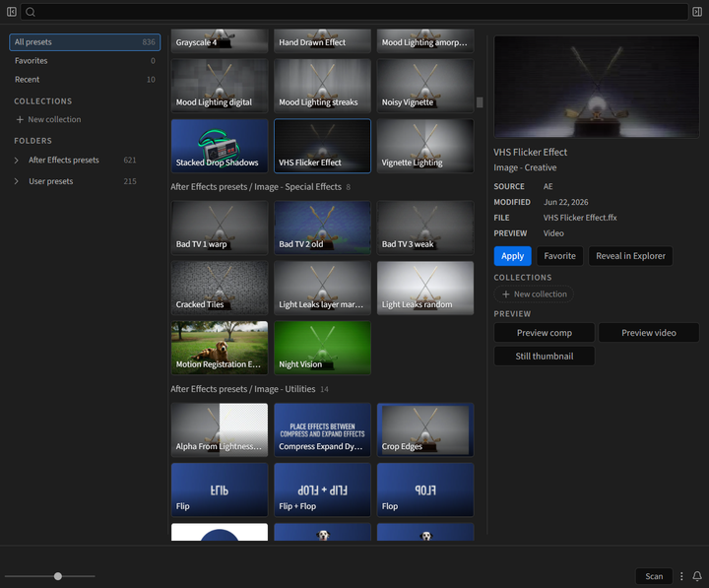Select Compress Expand Dynamic Range preset
The width and height of the screenshot is (709, 588).
(x=322, y=429)
